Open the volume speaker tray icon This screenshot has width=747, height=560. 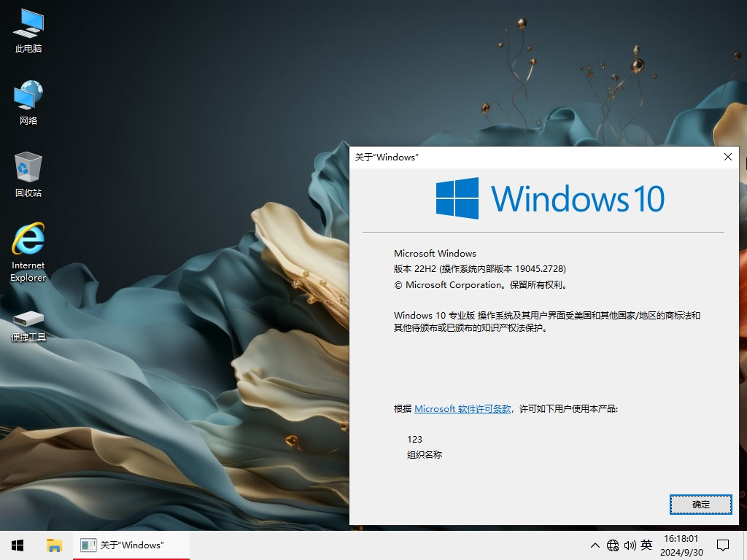coord(630,545)
